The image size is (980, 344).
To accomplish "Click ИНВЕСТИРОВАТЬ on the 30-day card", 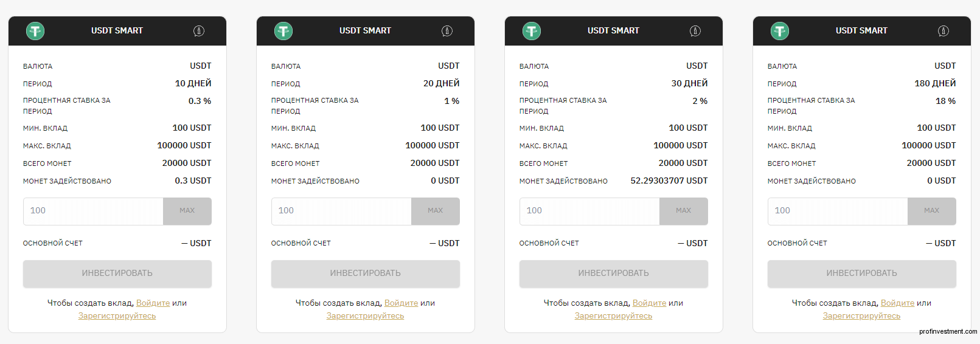I will [x=614, y=273].
